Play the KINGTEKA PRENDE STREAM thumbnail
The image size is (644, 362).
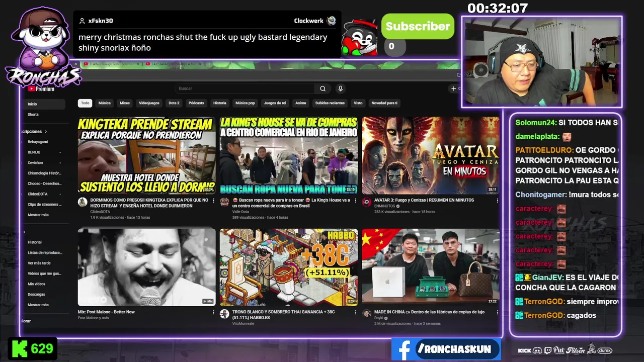point(146,155)
